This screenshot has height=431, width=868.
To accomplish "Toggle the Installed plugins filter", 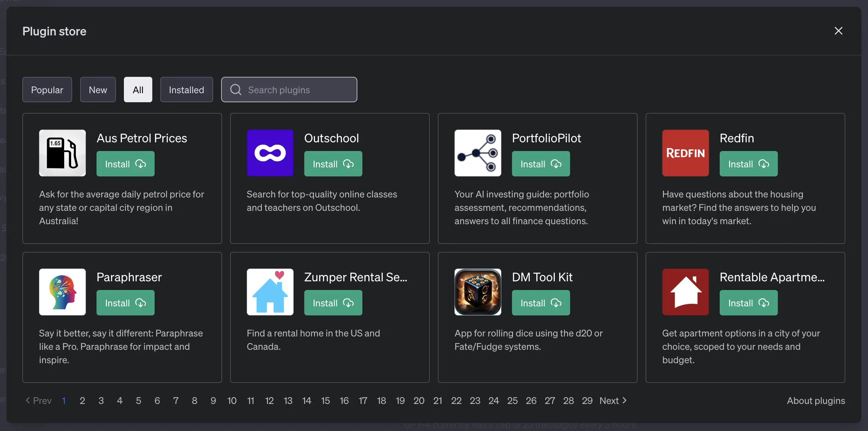I will point(187,89).
